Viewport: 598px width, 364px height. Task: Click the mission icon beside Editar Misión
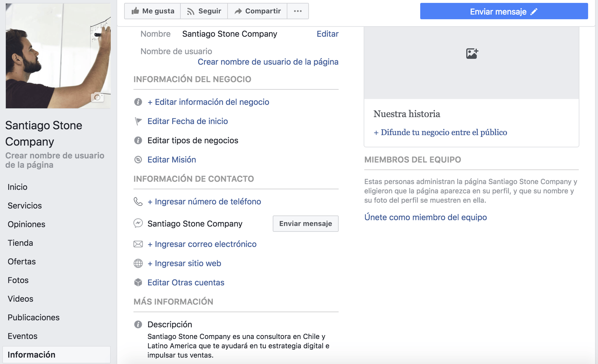pyautogui.click(x=138, y=160)
